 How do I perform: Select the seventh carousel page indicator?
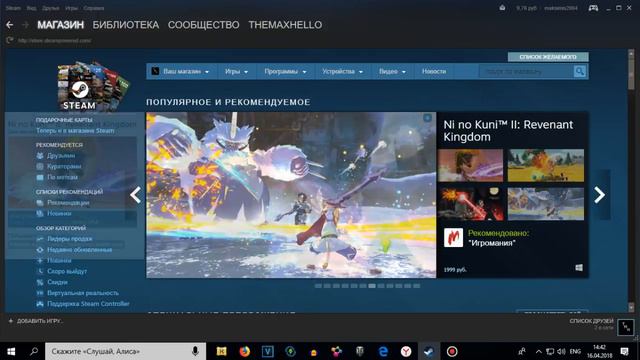tap(372, 286)
